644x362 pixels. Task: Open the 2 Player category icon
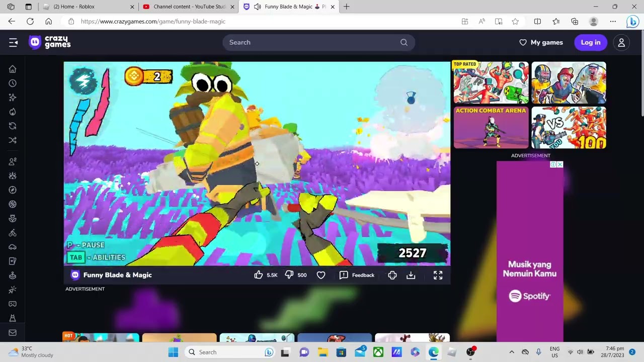pyautogui.click(x=13, y=161)
